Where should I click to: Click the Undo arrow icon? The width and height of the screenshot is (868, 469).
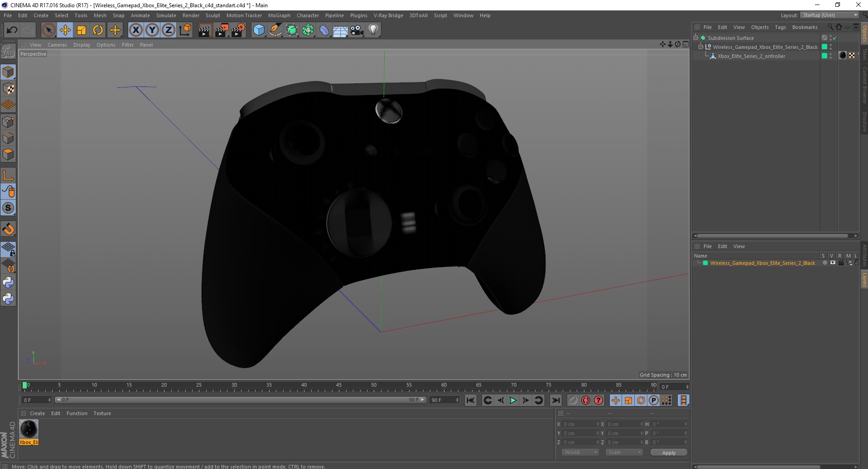pyautogui.click(x=12, y=30)
